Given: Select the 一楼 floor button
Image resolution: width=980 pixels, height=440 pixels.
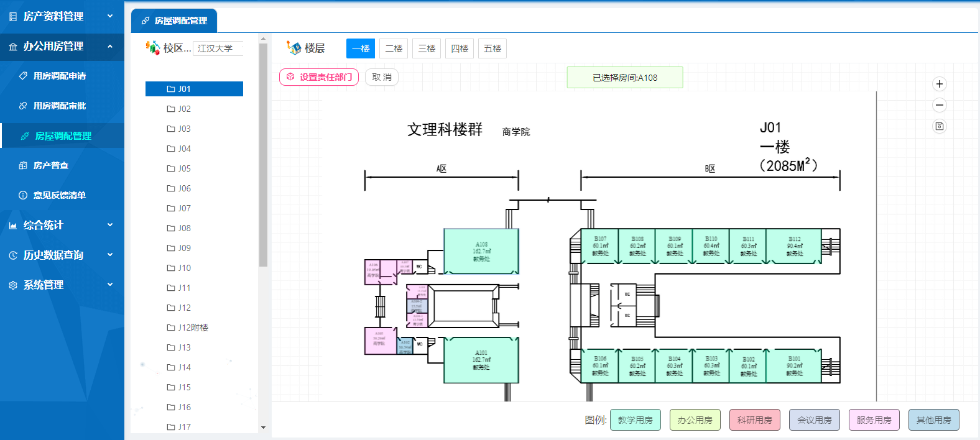Looking at the screenshot, I should tap(361, 48).
